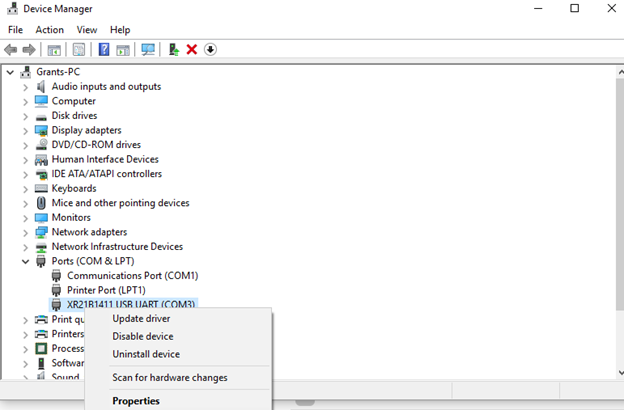This screenshot has height=410, width=624.
Task: Click the Disable device down-arrow icon
Action: click(210, 50)
